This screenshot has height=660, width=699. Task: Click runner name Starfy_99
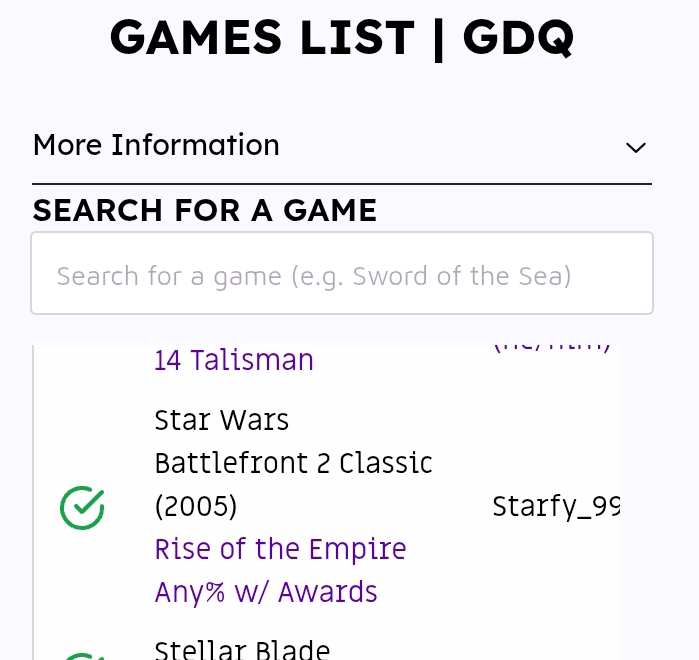coord(555,507)
